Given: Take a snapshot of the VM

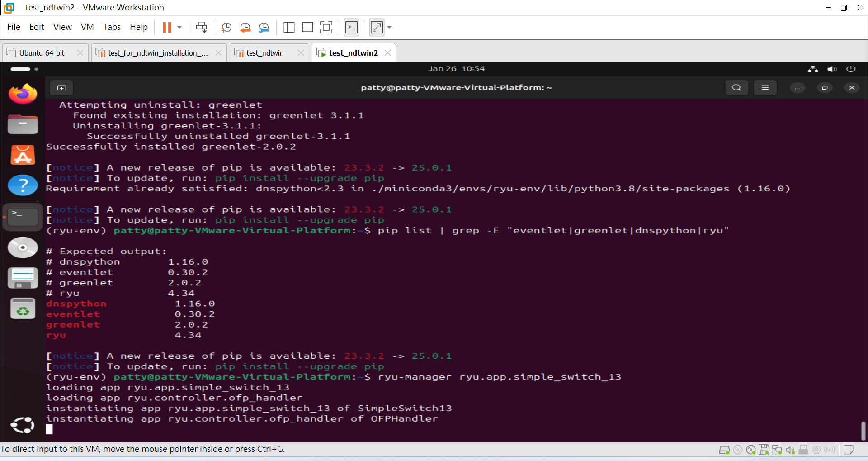Looking at the screenshot, I should tap(226, 28).
